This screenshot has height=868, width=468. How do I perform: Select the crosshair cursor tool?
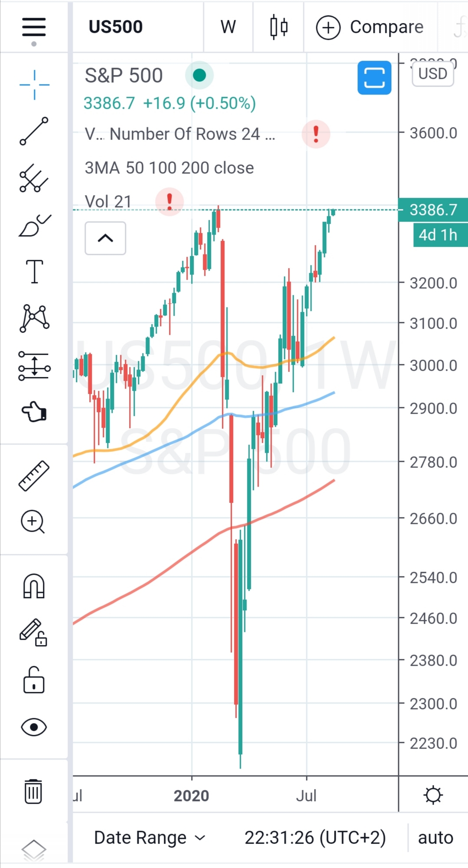coord(34,85)
